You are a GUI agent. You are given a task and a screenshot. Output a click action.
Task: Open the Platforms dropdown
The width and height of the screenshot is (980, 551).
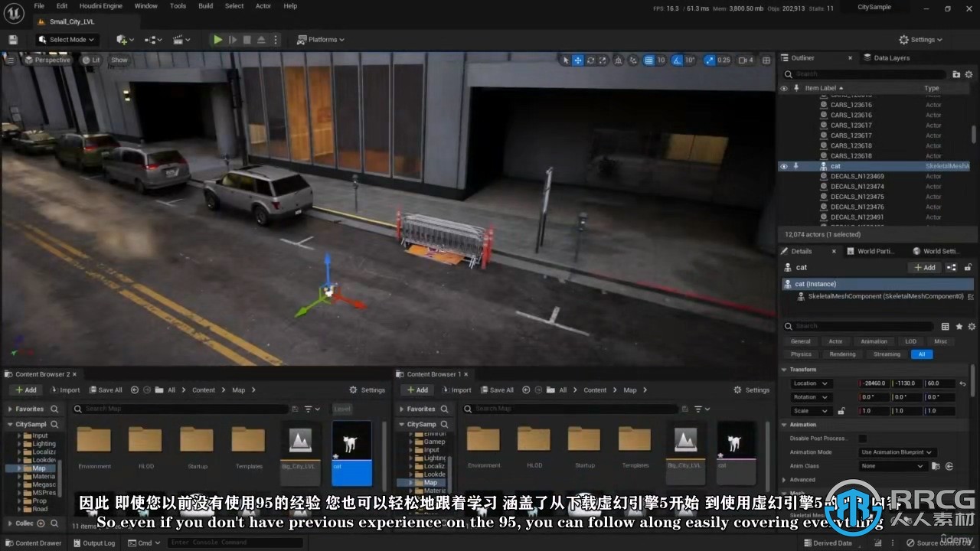click(x=321, y=40)
